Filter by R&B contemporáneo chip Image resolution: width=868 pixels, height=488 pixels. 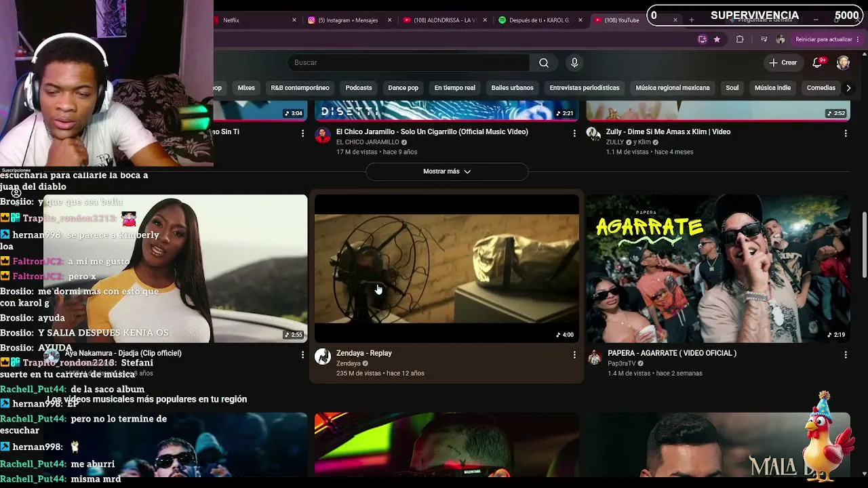300,88
